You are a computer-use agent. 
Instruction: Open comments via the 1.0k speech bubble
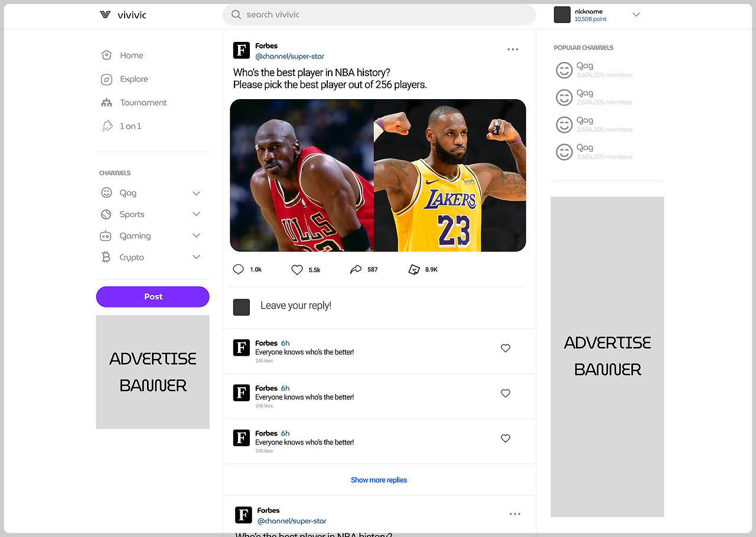238,270
